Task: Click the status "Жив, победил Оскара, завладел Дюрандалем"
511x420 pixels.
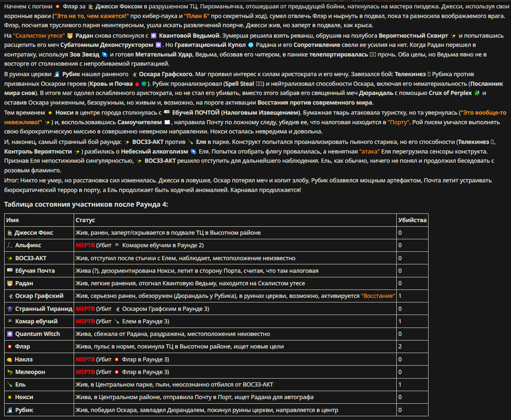Action: coord(207,410)
